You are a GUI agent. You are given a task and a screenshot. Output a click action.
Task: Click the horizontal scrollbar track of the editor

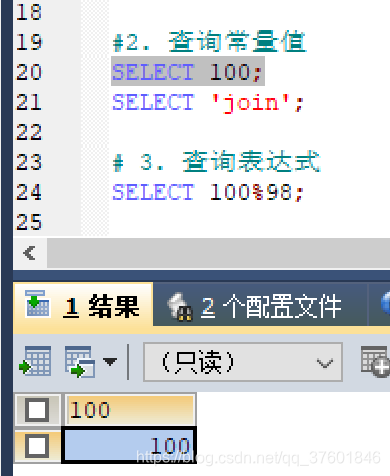(218, 253)
